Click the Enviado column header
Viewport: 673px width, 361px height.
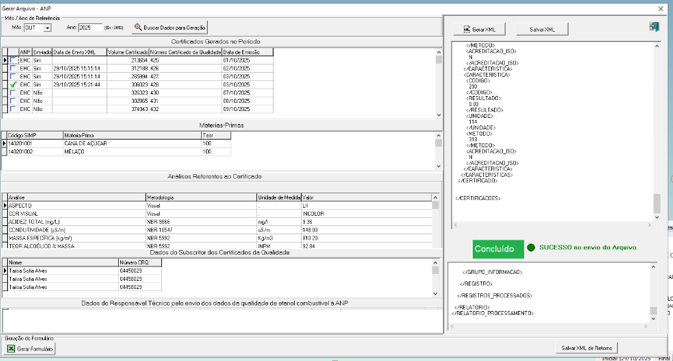[42, 52]
